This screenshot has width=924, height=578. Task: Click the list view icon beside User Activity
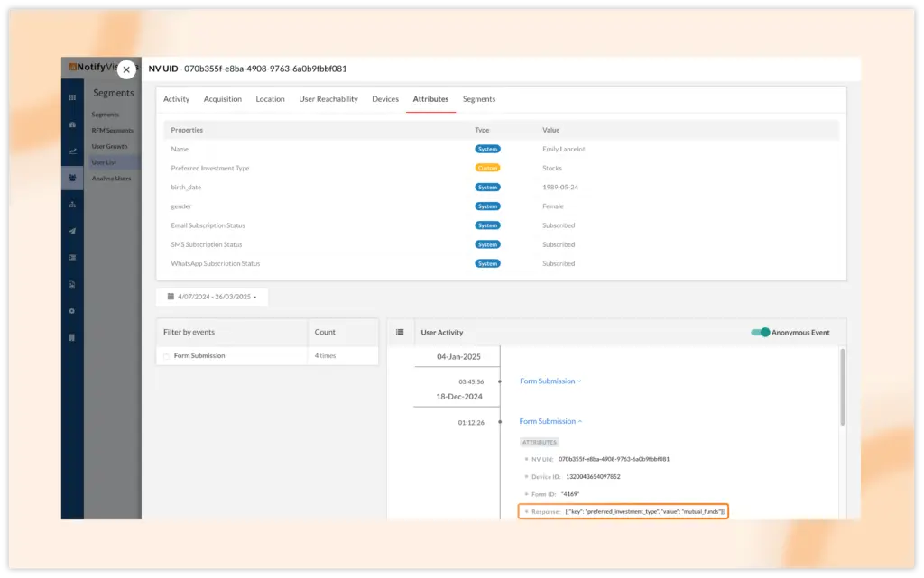tap(400, 333)
